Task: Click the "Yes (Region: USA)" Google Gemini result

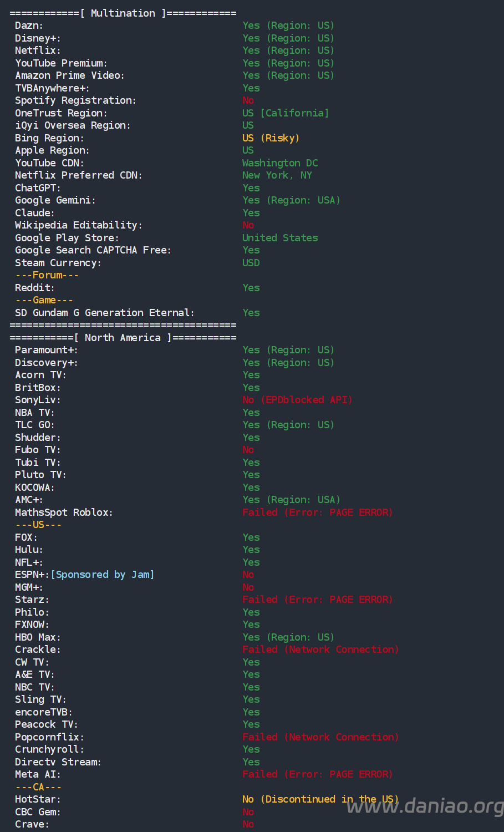Action: pyautogui.click(x=291, y=200)
